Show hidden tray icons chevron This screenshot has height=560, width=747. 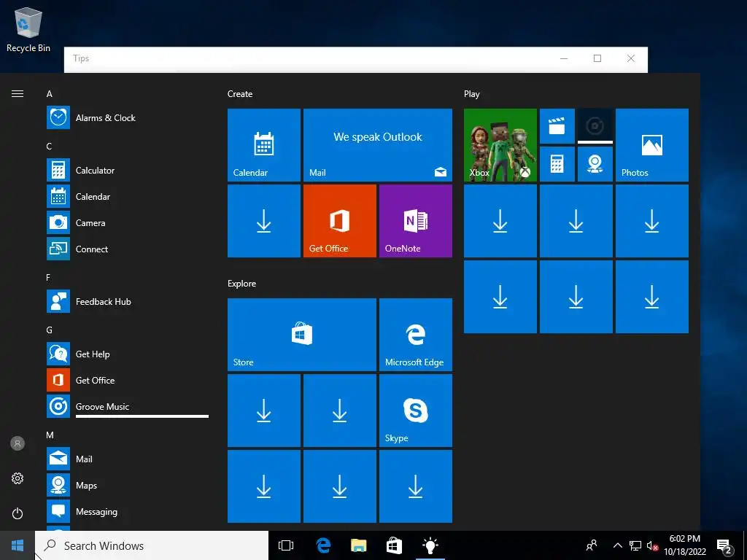click(x=617, y=545)
